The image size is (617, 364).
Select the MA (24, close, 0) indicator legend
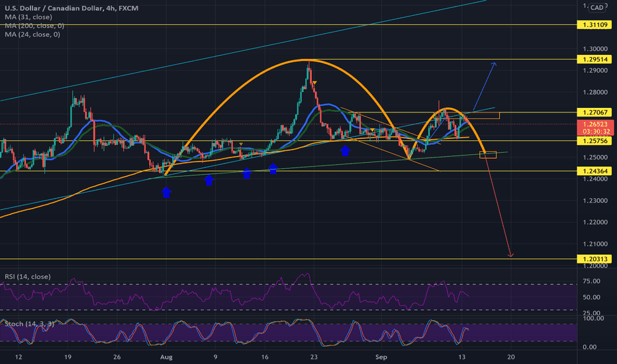click(32, 34)
